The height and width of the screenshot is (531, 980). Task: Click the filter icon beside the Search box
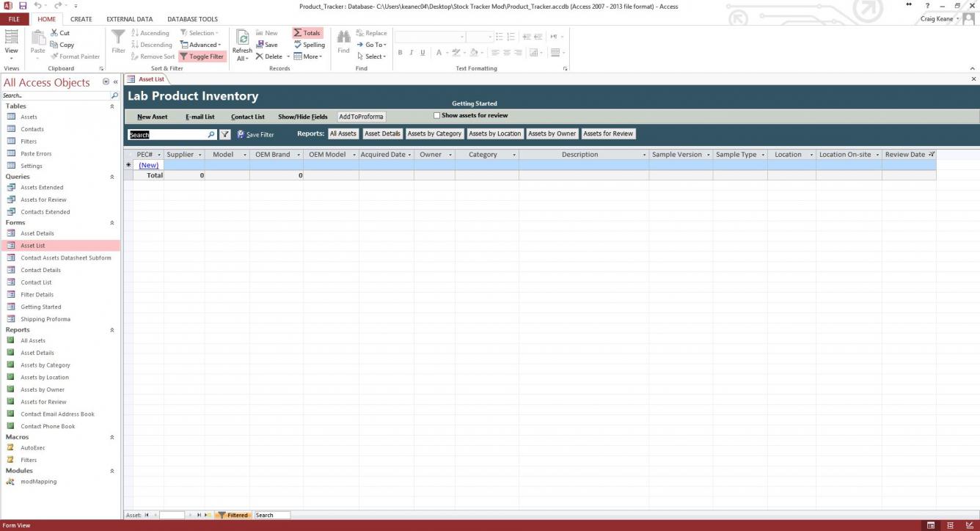pyautogui.click(x=225, y=135)
